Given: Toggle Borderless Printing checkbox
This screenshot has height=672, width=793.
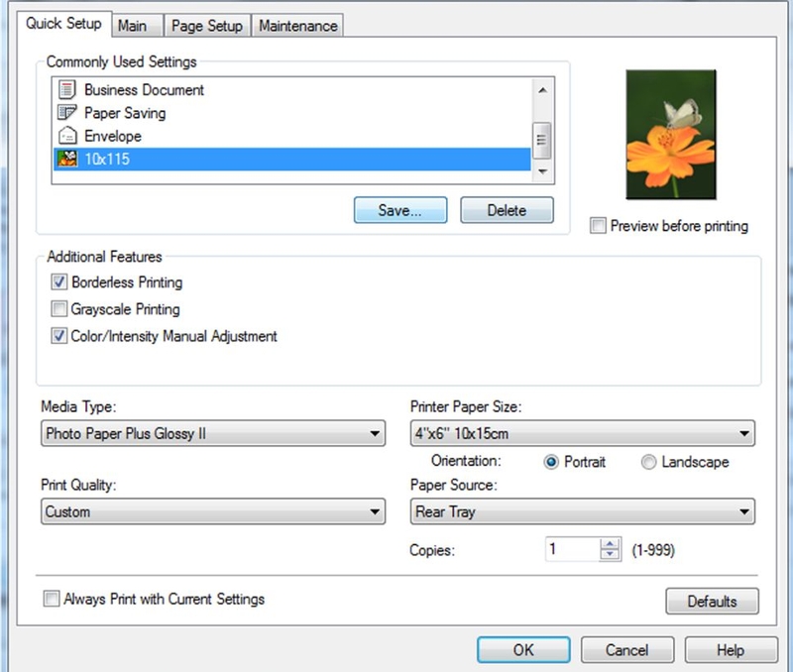Looking at the screenshot, I should (58, 281).
